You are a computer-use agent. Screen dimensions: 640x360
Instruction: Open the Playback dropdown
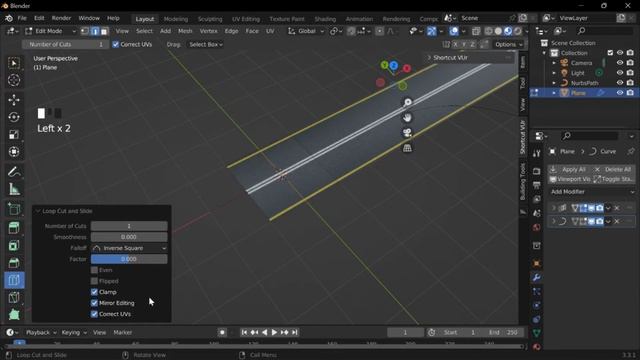[41, 332]
